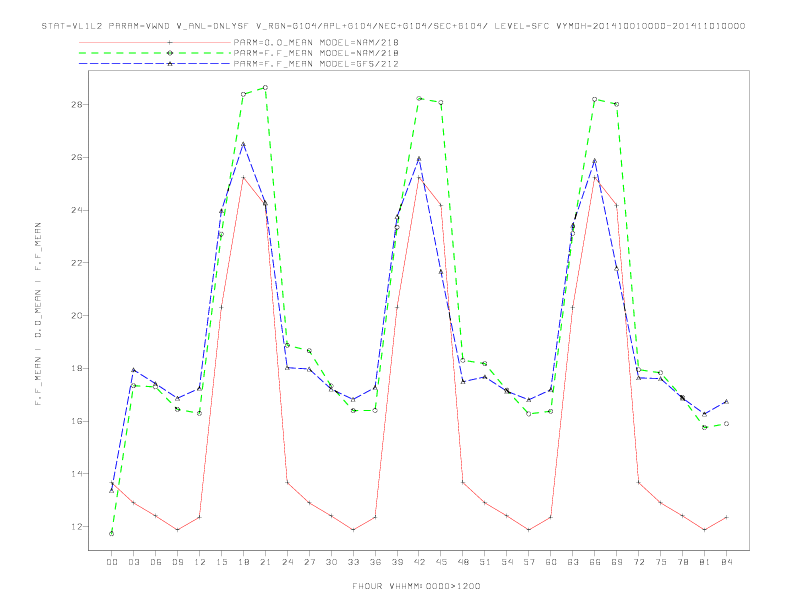792x612 pixels.
Task: Click x-axis forecast hour label 24
Action: 287,562
